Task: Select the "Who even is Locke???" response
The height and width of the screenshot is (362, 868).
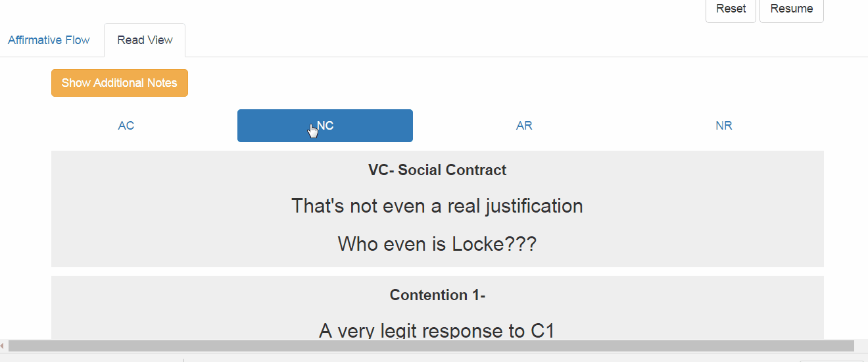Action: 437,244
